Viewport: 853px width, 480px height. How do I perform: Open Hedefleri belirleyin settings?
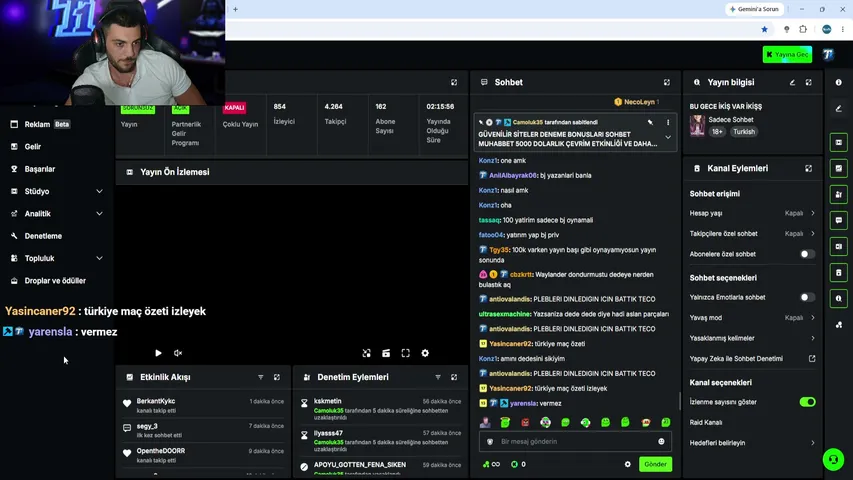pos(752,443)
